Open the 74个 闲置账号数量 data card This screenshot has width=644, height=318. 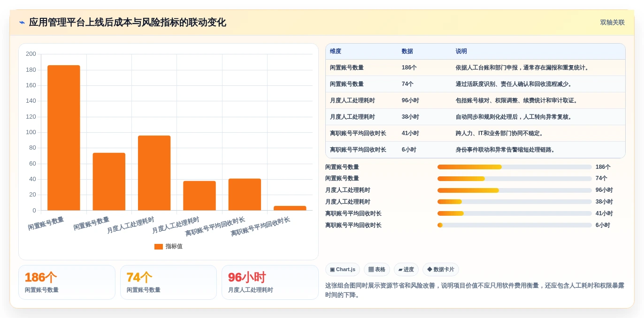pos(169,282)
